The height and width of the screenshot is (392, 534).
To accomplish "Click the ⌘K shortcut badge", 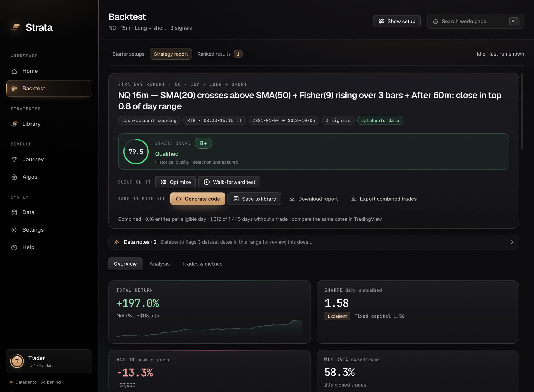I will pyautogui.click(x=514, y=21).
